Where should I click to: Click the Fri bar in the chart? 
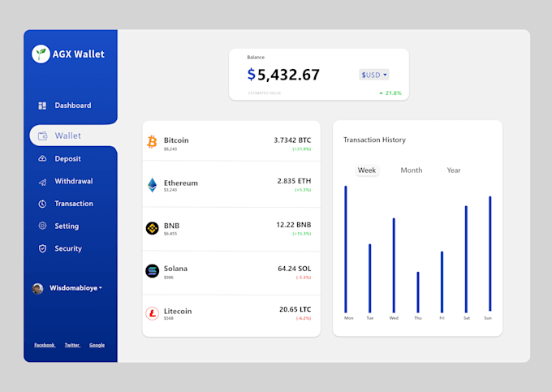pyautogui.click(x=442, y=282)
